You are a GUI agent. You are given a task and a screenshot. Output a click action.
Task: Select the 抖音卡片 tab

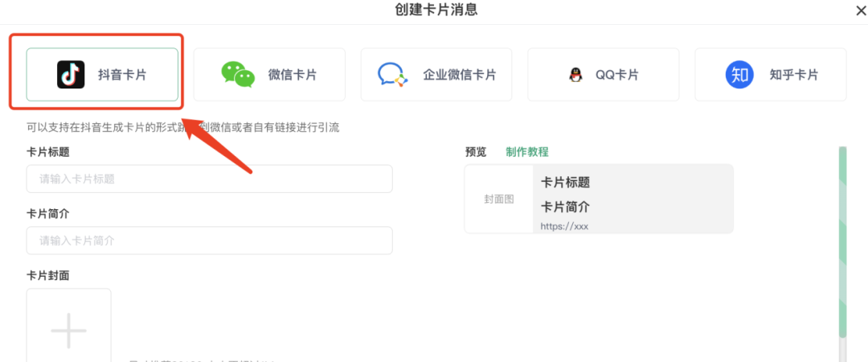pyautogui.click(x=102, y=75)
